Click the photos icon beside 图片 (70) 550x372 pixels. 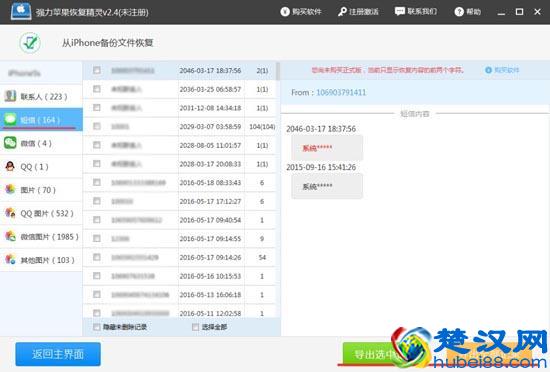[x=10, y=189]
